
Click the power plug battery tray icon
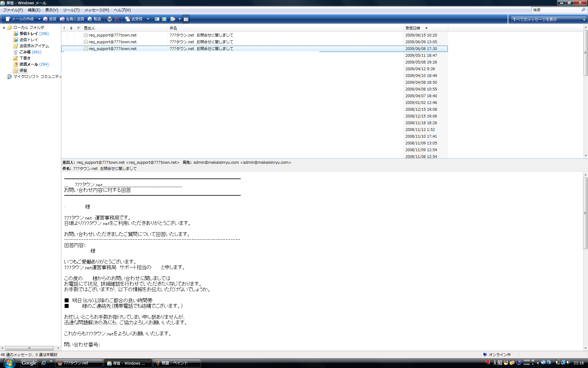(x=558, y=362)
